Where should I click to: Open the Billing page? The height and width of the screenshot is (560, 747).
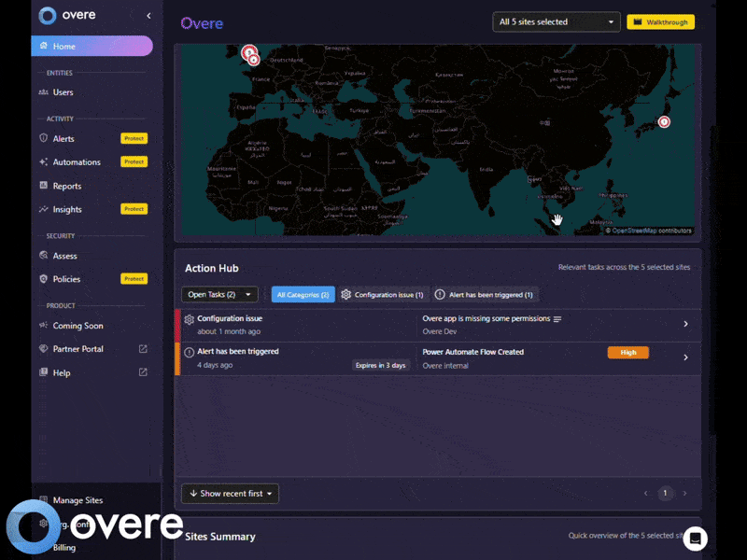(64, 548)
